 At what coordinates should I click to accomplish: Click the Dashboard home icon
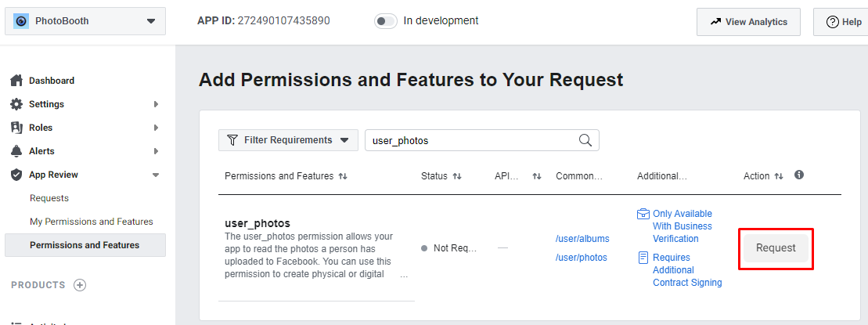coord(16,81)
